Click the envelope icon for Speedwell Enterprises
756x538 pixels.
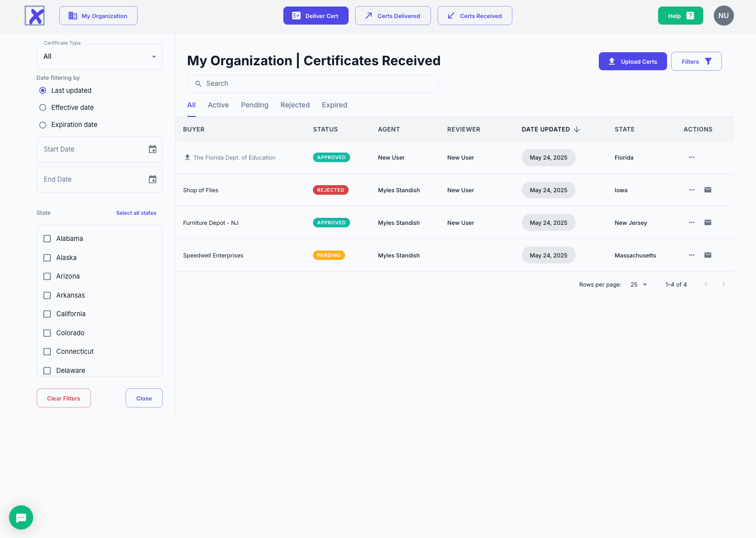(708, 255)
